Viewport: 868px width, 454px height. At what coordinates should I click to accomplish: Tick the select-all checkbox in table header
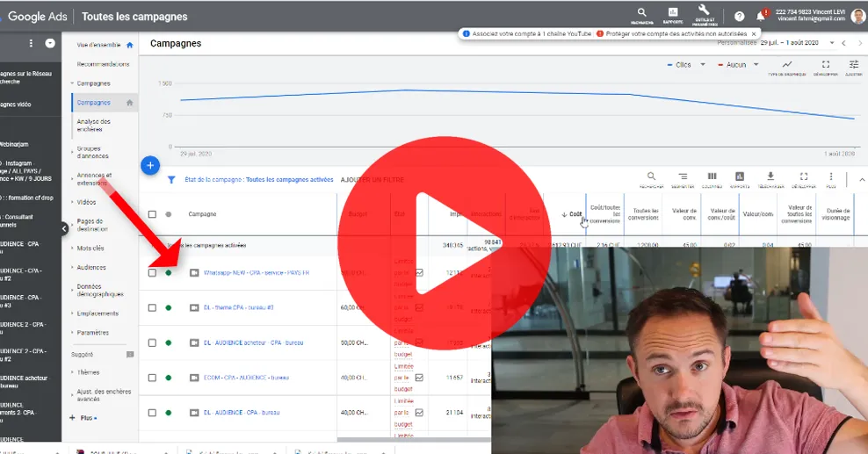point(152,214)
